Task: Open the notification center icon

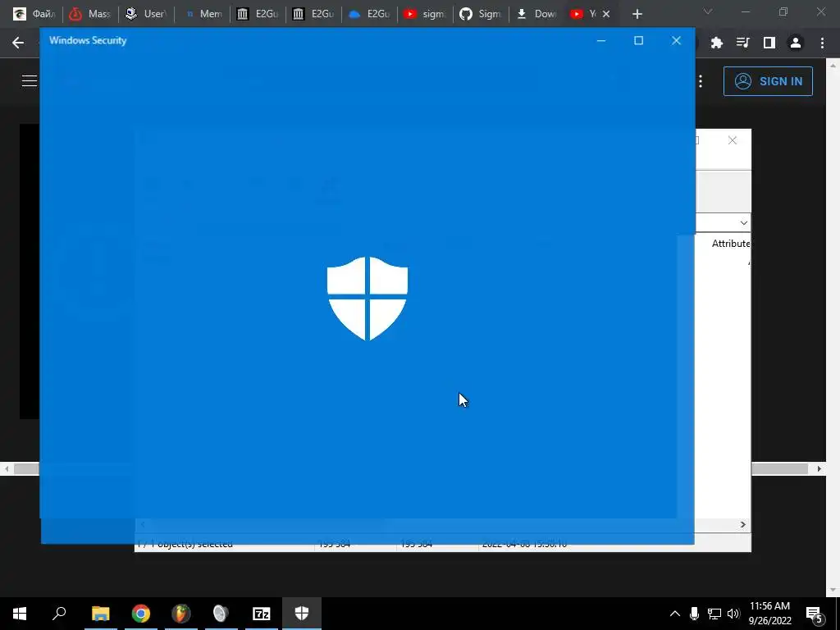Action: click(815, 614)
